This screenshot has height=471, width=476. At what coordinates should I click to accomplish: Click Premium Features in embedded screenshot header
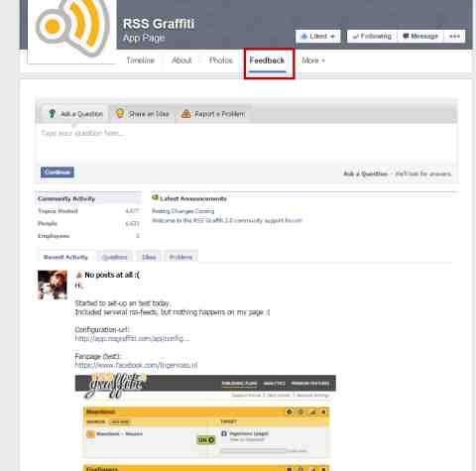click(x=310, y=384)
